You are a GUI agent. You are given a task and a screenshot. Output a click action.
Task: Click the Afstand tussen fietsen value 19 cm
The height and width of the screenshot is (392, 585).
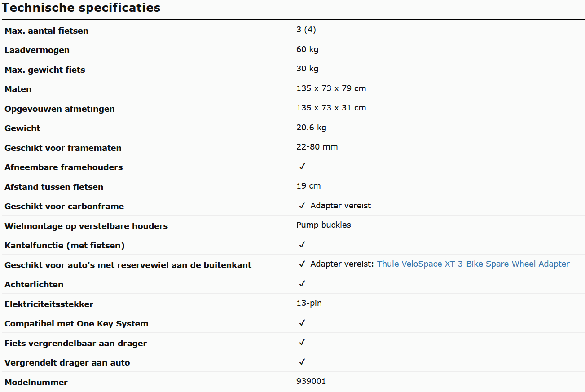(x=308, y=186)
